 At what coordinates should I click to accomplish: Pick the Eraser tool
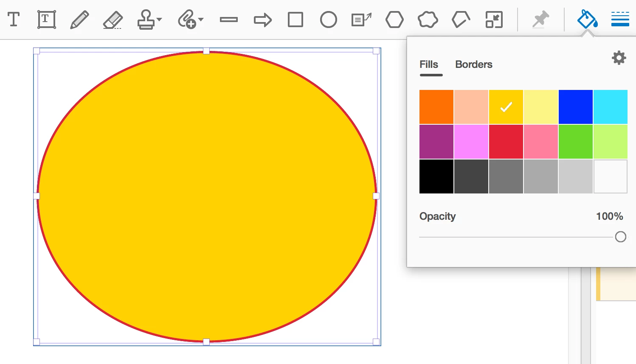pyautogui.click(x=113, y=20)
